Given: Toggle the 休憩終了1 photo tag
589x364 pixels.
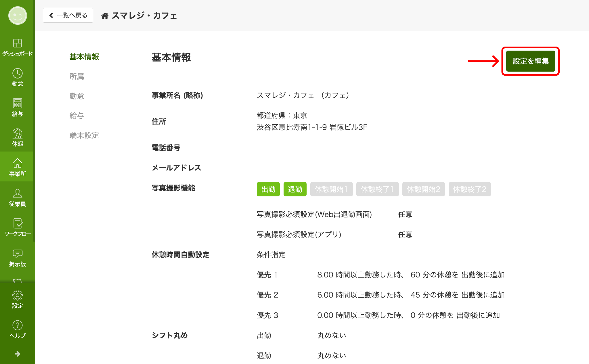Looking at the screenshot, I should (x=377, y=189).
